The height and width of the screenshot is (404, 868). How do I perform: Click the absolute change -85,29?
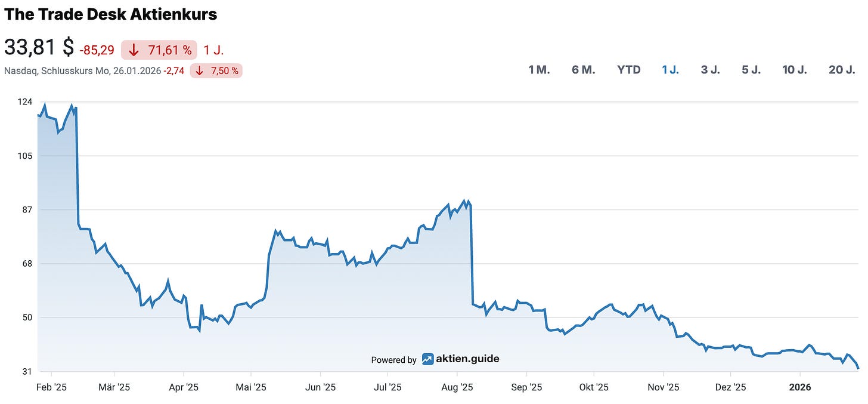(97, 50)
